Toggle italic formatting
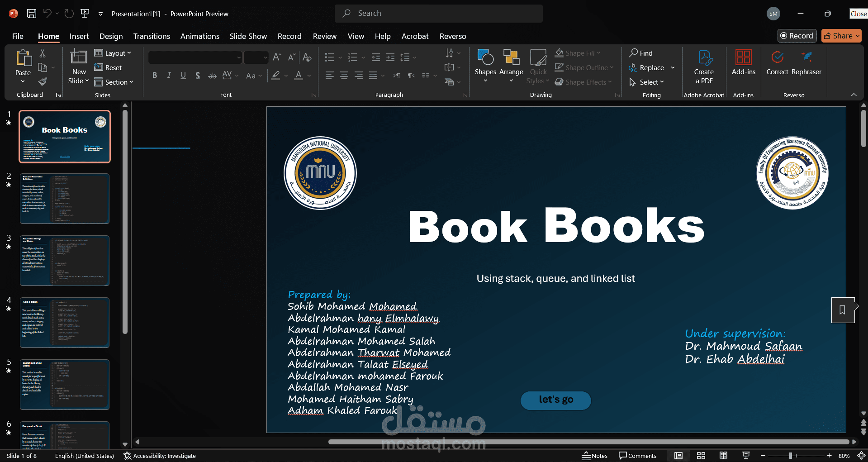The height and width of the screenshot is (462, 868). (x=169, y=76)
